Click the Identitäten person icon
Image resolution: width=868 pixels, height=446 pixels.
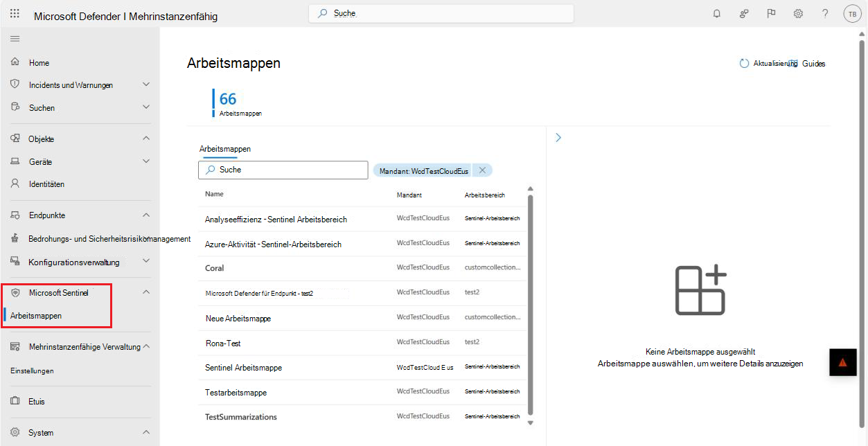click(x=15, y=184)
